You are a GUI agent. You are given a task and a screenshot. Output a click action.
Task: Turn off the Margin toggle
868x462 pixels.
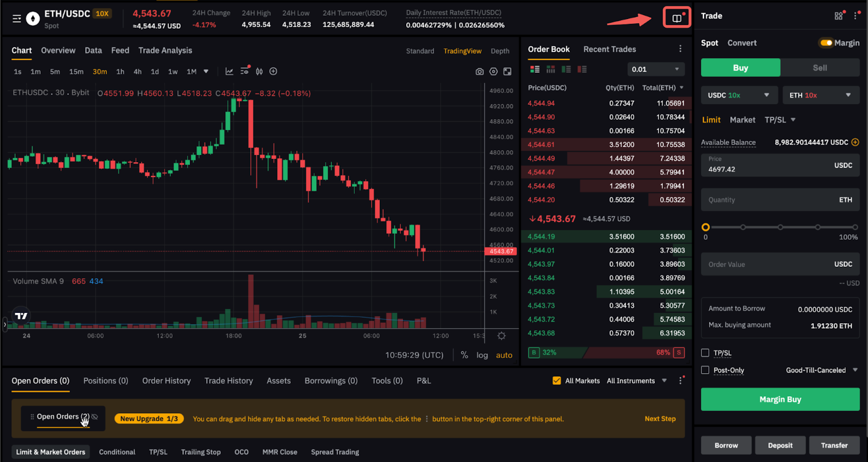pyautogui.click(x=826, y=43)
